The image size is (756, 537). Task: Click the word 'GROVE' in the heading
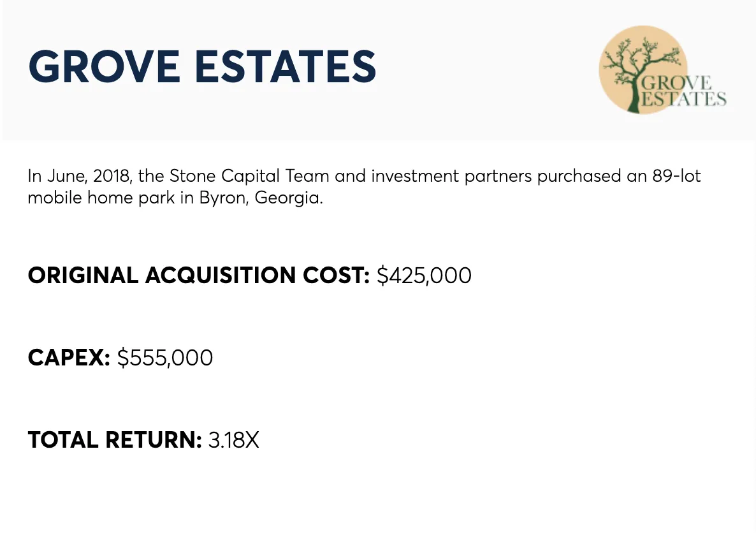point(104,66)
